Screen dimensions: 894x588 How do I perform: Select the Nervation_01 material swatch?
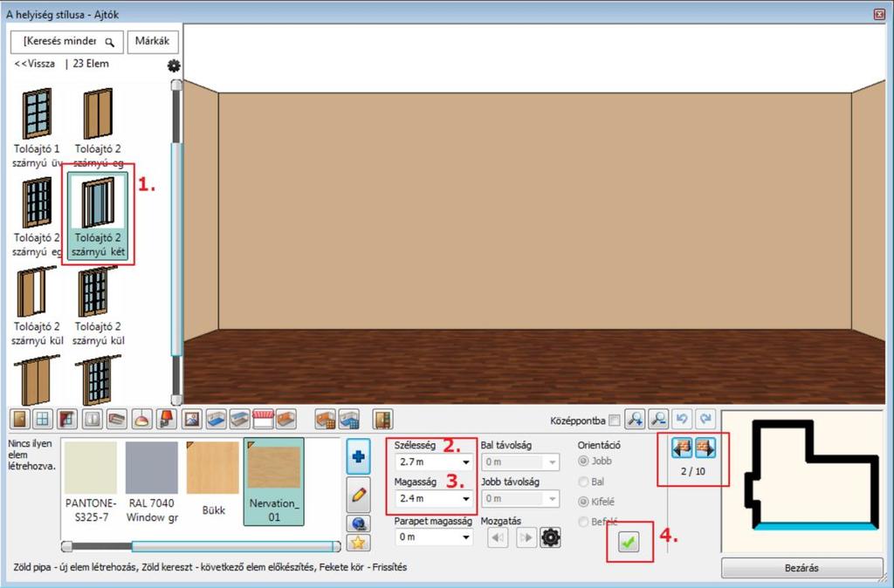(x=273, y=482)
